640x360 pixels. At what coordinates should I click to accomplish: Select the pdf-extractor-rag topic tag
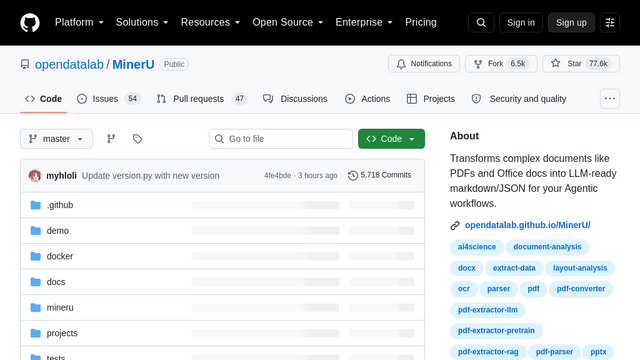pyautogui.click(x=488, y=352)
